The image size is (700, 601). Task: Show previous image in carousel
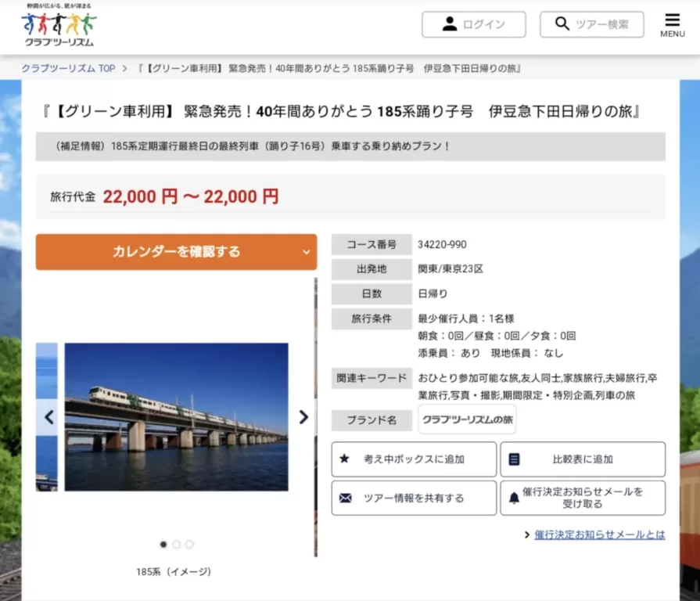point(49,417)
